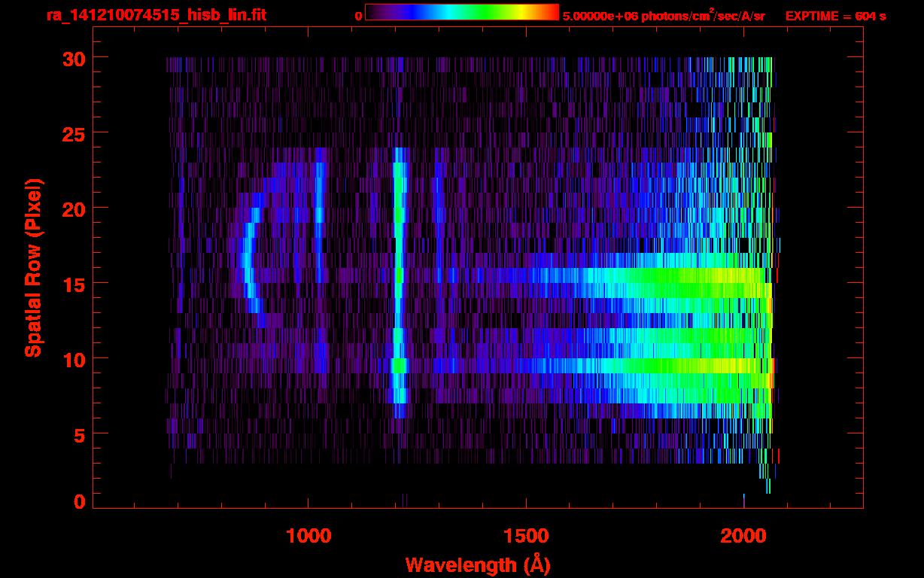Screen dimensions: 924x578
Task: Click the filename ra_141210074515_hisb_lin.fit
Action: click(156, 15)
